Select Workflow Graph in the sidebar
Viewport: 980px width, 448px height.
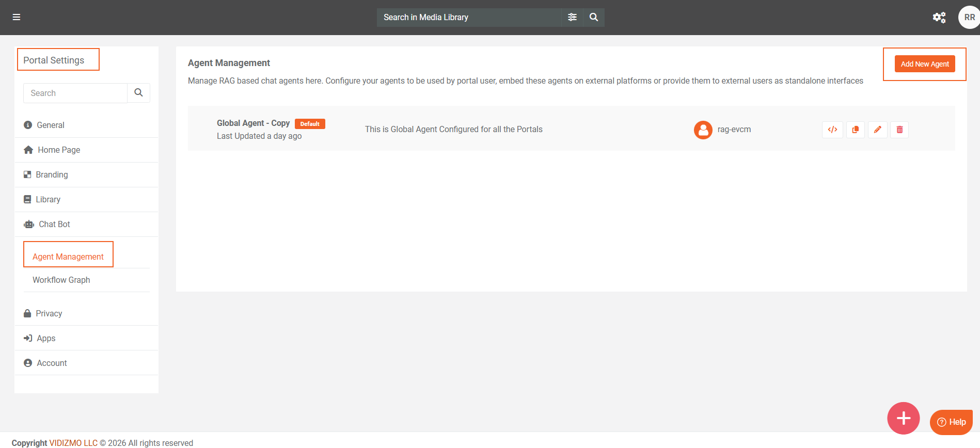click(x=61, y=280)
